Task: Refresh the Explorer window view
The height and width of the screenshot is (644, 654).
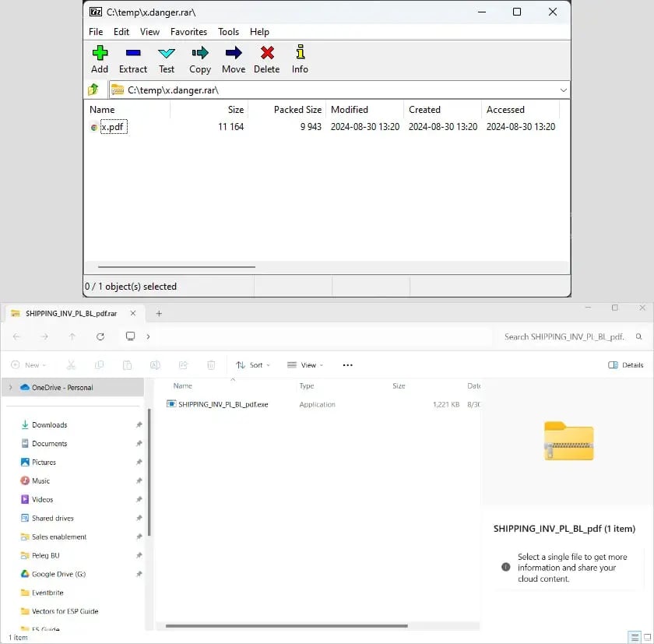Action: coord(100,336)
